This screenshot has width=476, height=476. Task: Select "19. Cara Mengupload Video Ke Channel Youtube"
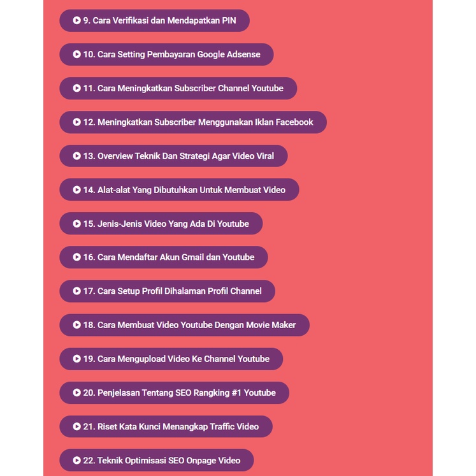point(171,359)
